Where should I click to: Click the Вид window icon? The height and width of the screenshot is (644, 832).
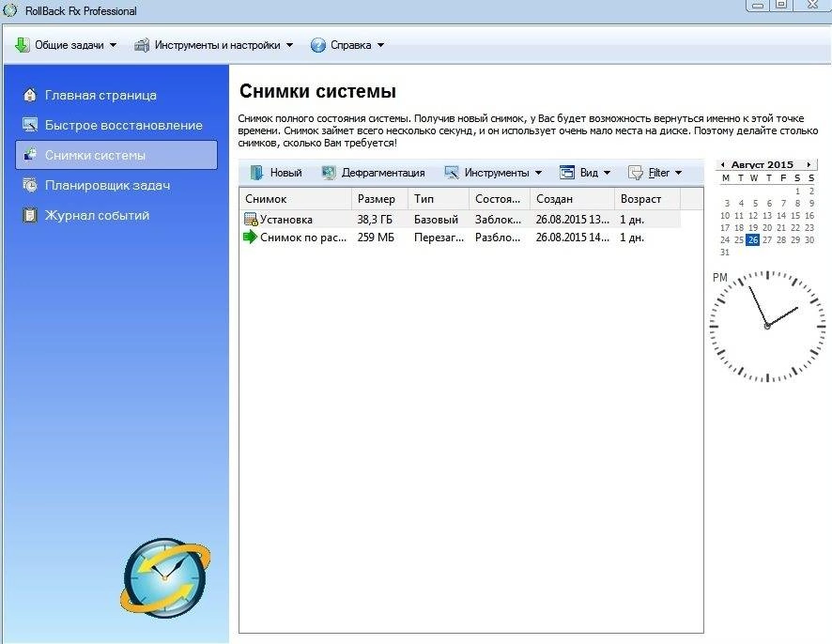567,173
